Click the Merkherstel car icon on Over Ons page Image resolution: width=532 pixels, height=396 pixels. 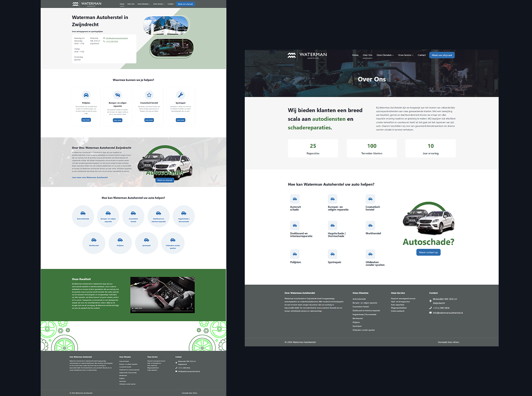(x=370, y=225)
